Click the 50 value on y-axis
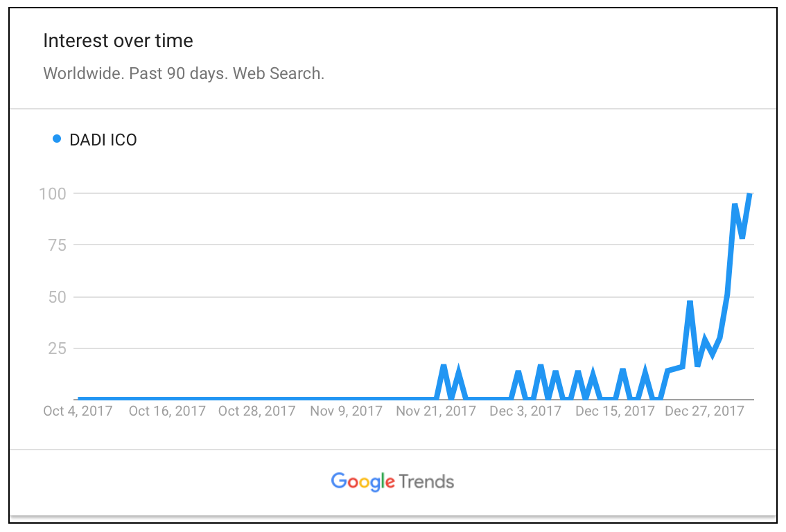The image size is (786, 532). 57,297
